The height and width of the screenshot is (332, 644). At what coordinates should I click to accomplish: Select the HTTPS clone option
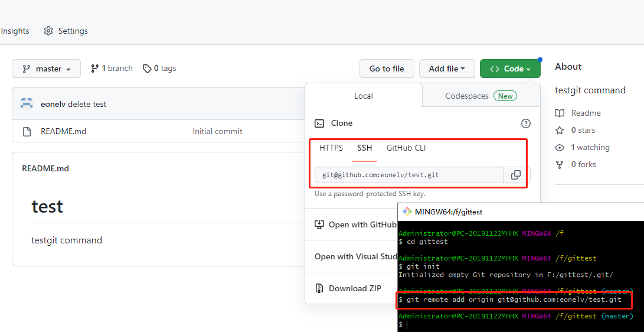[x=331, y=148]
